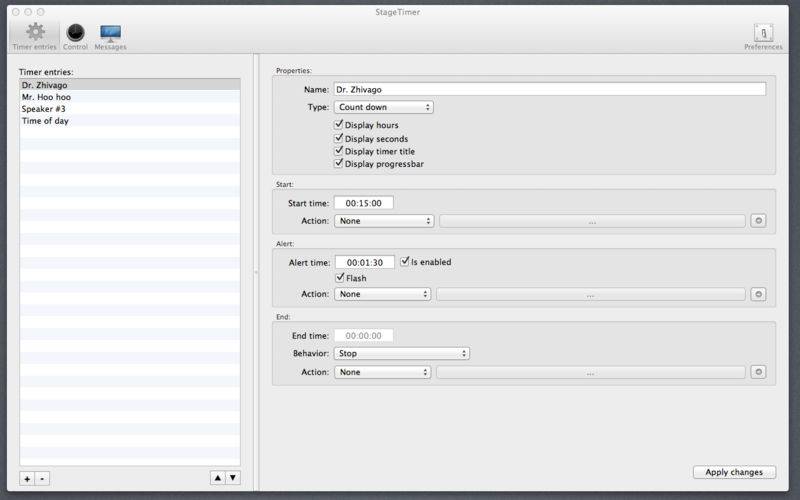
Task: Open the Type Count down dropdown
Action: coord(384,107)
